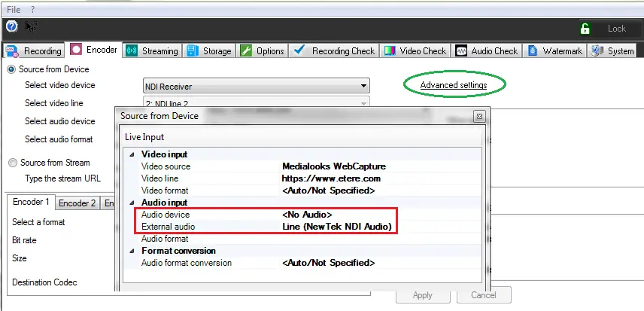Click the blue help question mark icon
Screen dimensions: 644x311
click(x=11, y=26)
